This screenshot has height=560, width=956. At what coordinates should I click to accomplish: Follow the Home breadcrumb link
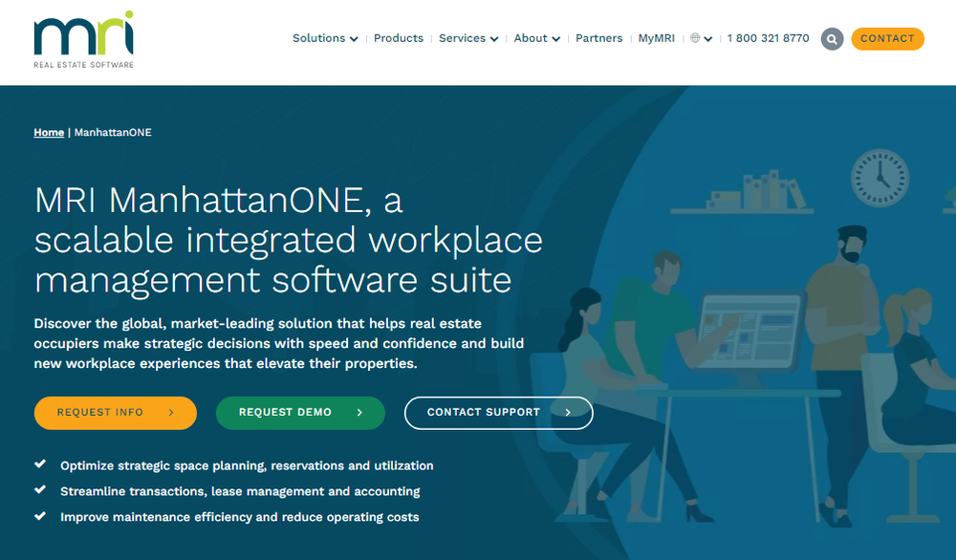pos(49,132)
